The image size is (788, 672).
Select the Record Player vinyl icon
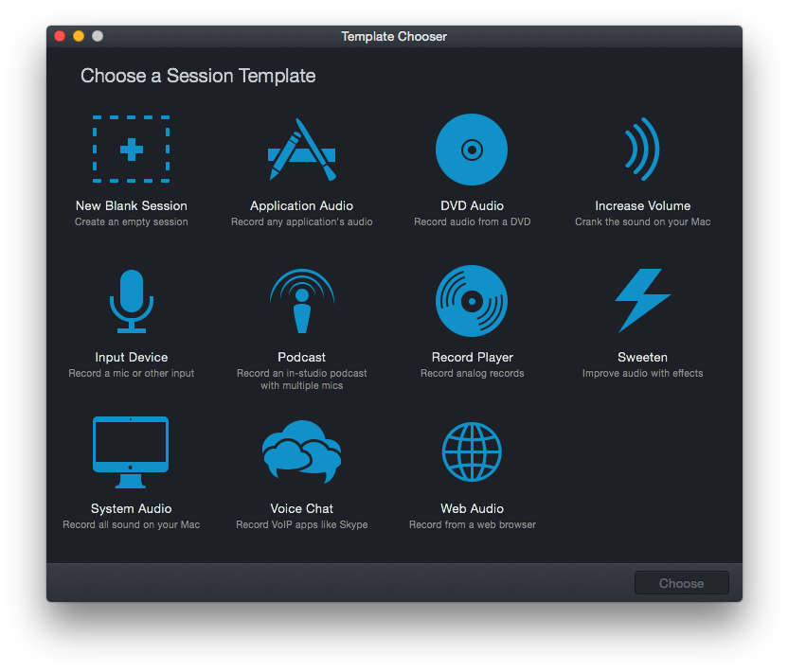click(x=472, y=300)
